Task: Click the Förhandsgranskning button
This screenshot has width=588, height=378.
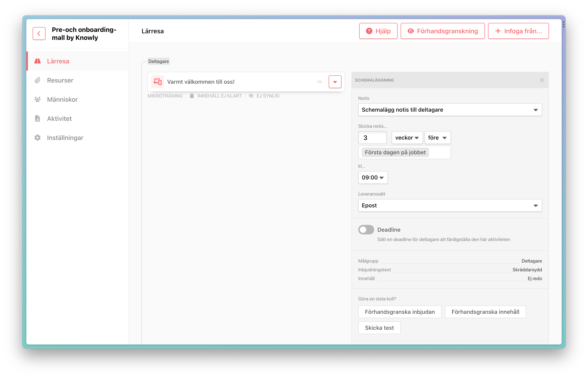Action: coord(442,31)
